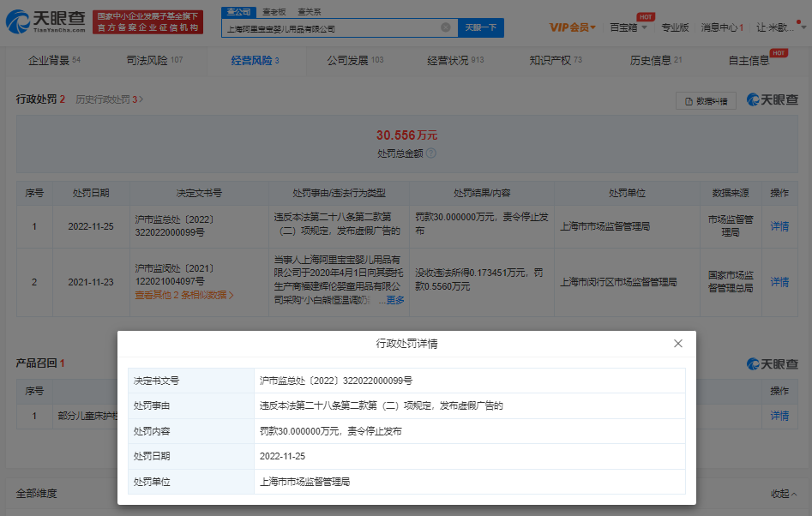Select the 查关系 search tab
This screenshot has height=516, width=812.
(x=310, y=11)
